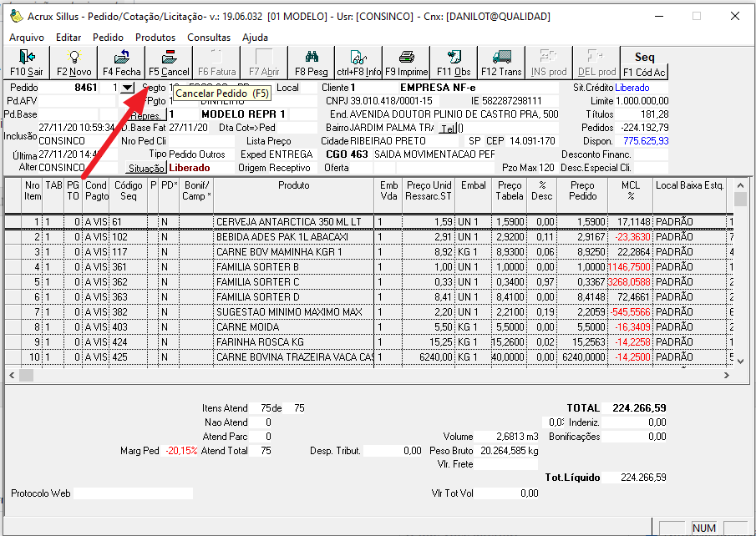Click the Situação button

pos(145,168)
